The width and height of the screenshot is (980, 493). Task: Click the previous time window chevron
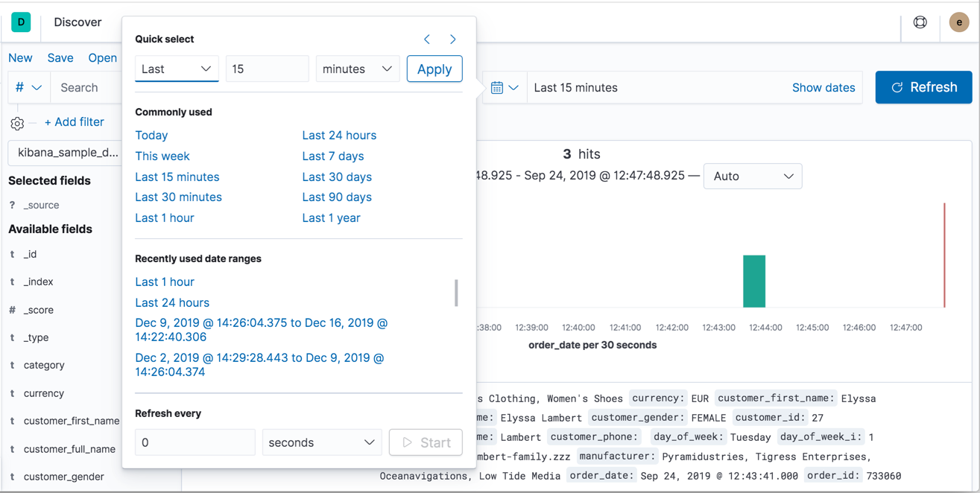coord(426,39)
